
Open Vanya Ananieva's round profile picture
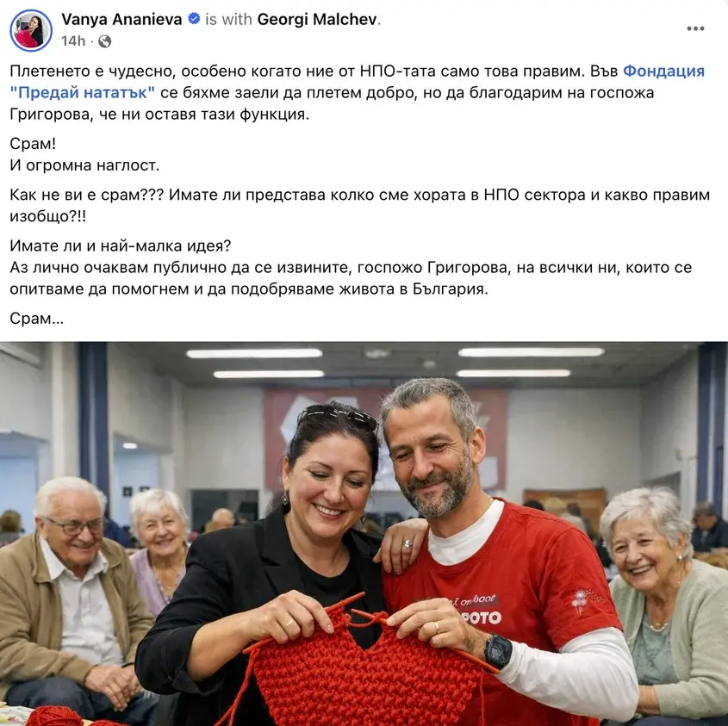point(31,30)
